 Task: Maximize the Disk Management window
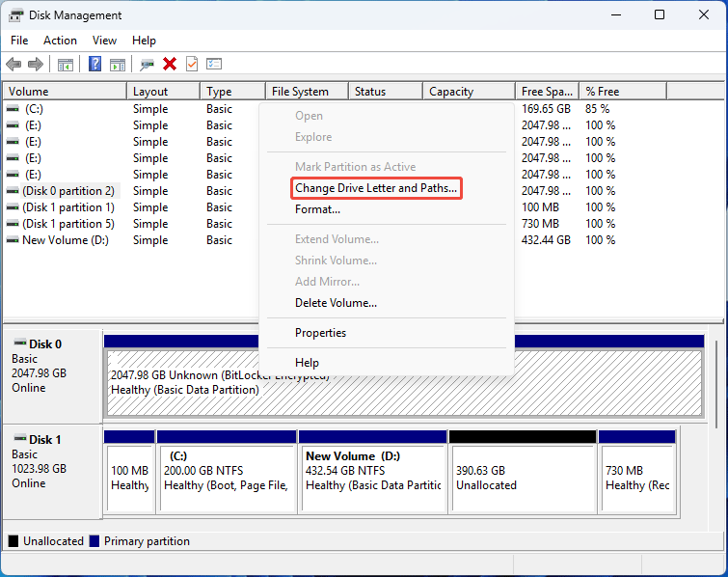point(660,14)
